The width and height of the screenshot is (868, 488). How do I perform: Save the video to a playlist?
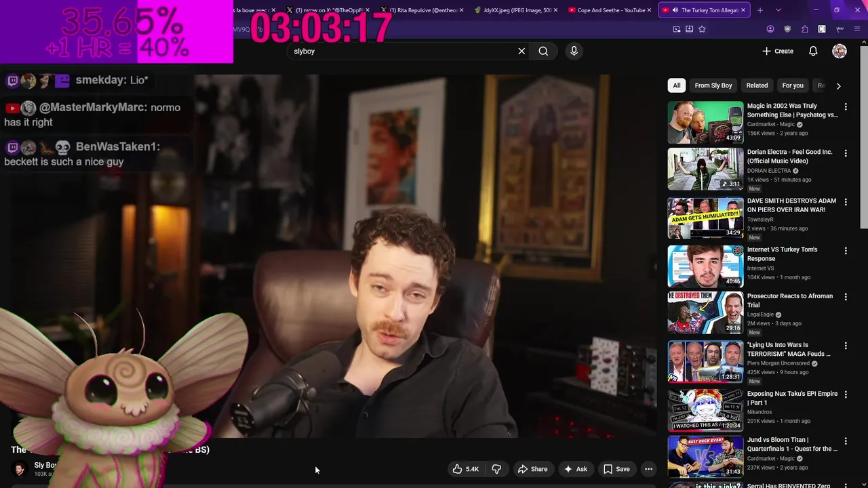616,469
